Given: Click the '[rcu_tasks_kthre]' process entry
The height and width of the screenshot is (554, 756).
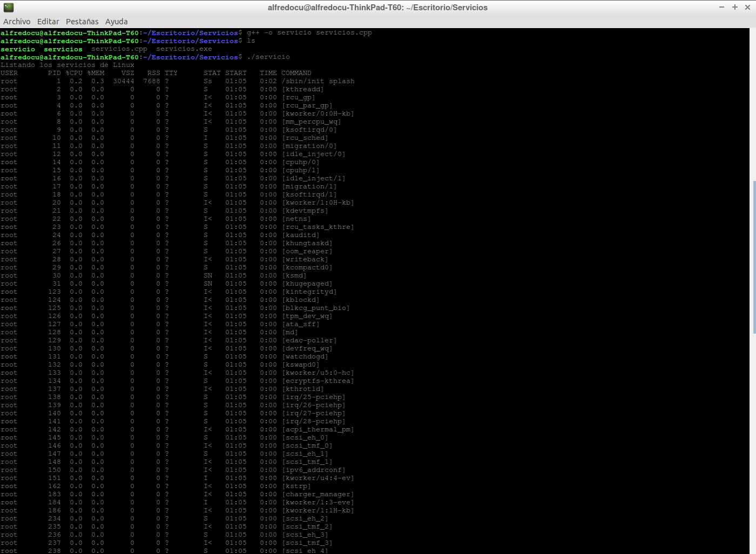Looking at the screenshot, I should [x=318, y=227].
